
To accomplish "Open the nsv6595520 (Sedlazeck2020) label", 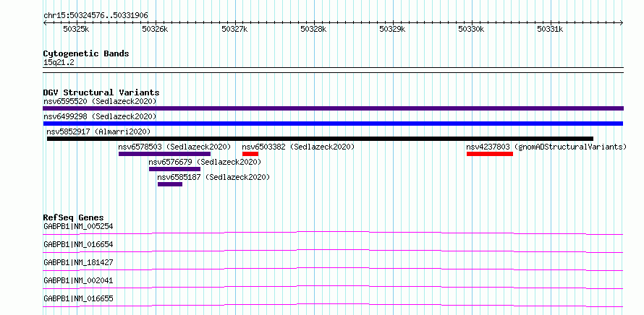I will tap(100, 101).
